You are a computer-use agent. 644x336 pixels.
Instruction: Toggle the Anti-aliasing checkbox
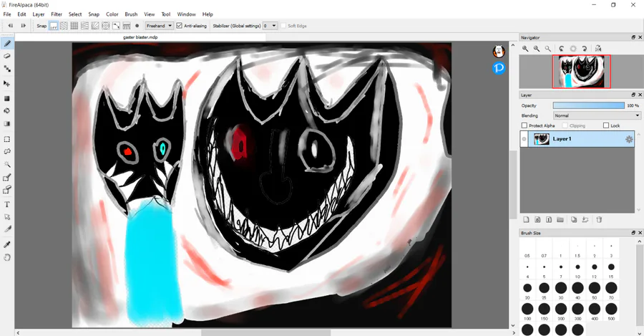point(179,26)
